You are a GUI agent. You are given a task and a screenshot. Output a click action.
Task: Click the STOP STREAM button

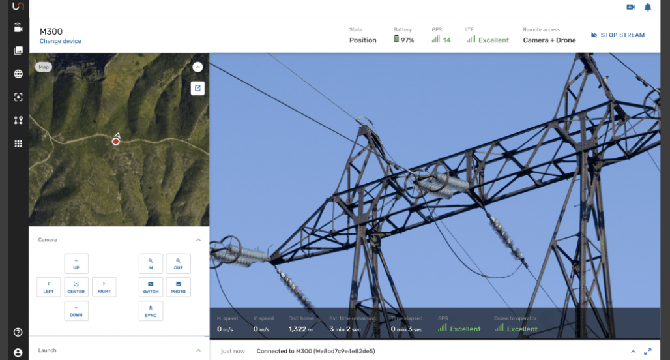pos(618,35)
